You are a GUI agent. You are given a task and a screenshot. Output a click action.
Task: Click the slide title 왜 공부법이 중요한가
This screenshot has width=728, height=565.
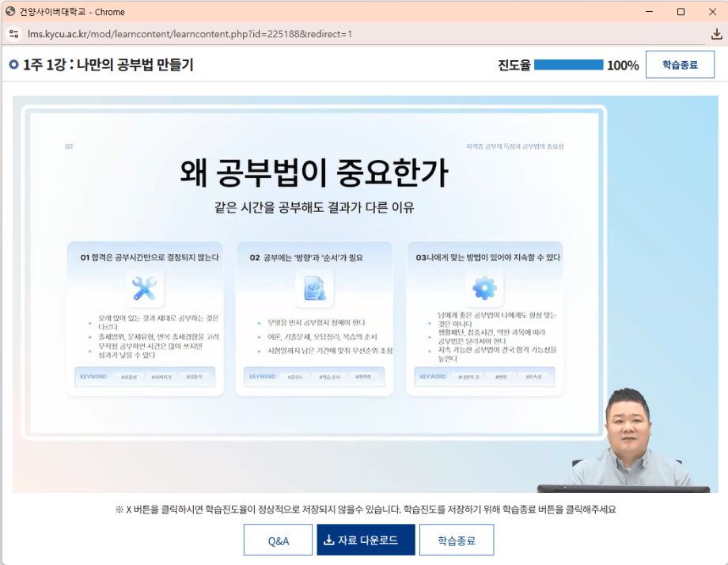[314, 173]
